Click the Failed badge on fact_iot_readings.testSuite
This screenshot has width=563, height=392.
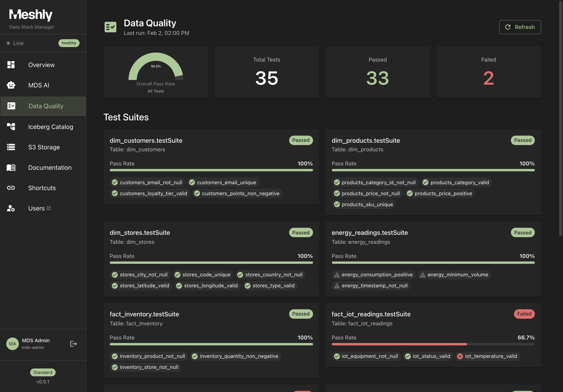pyautogui.click(x=524, y=314)
